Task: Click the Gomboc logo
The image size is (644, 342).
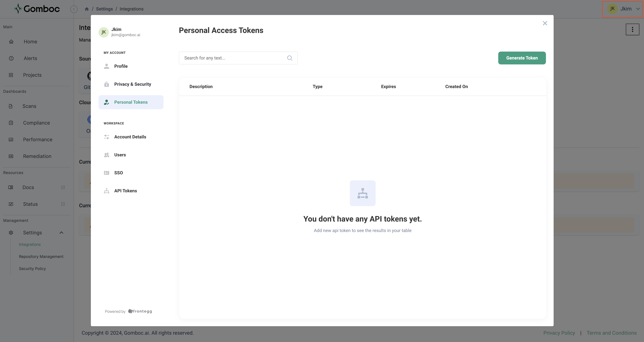Action: click(x=37, y=9)
